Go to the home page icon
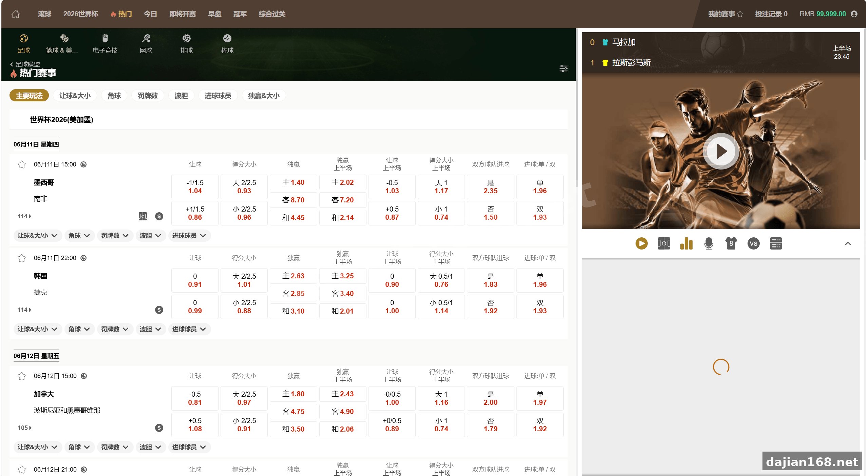This screenshot has width=868, height=476. (x=16, y=14)
